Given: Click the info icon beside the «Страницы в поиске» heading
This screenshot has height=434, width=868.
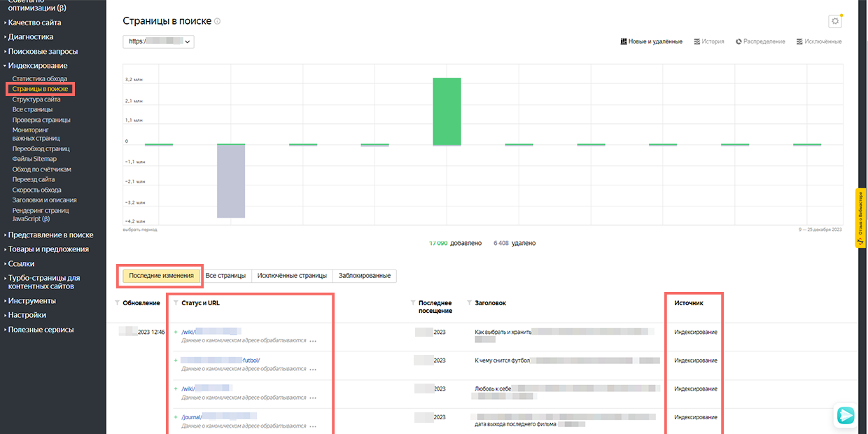Looking at the screenshot, I should coord(218,22).
